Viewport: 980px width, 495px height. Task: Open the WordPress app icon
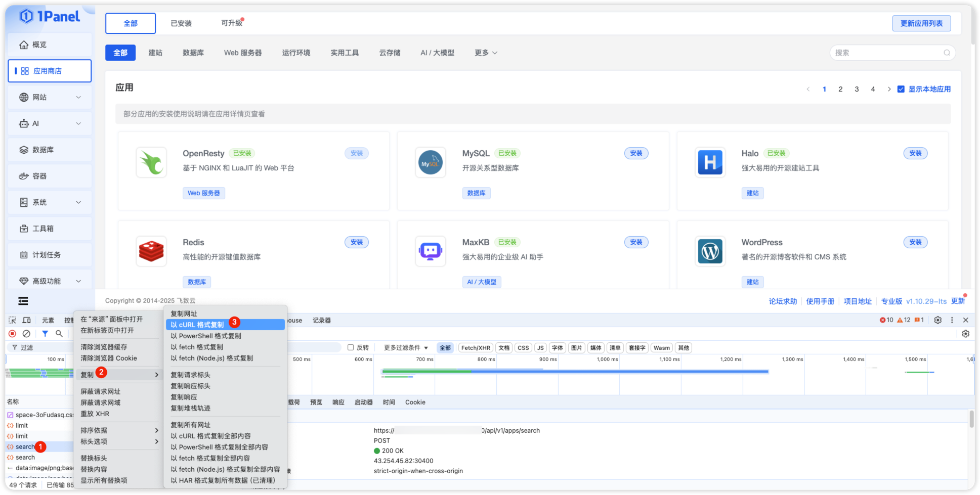pos(710,251)
